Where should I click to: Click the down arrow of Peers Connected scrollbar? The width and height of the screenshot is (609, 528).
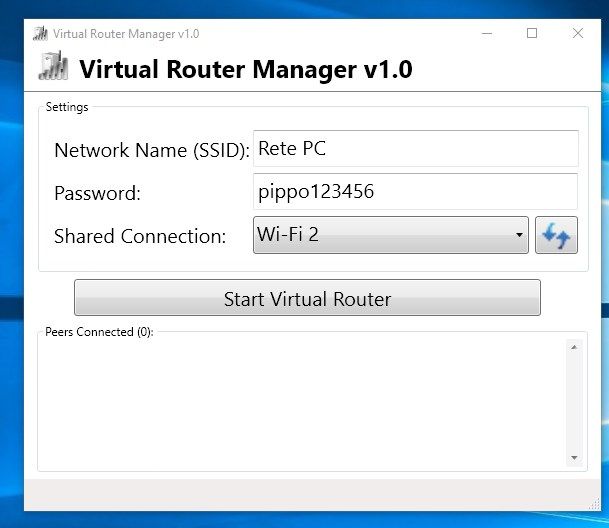574,458
